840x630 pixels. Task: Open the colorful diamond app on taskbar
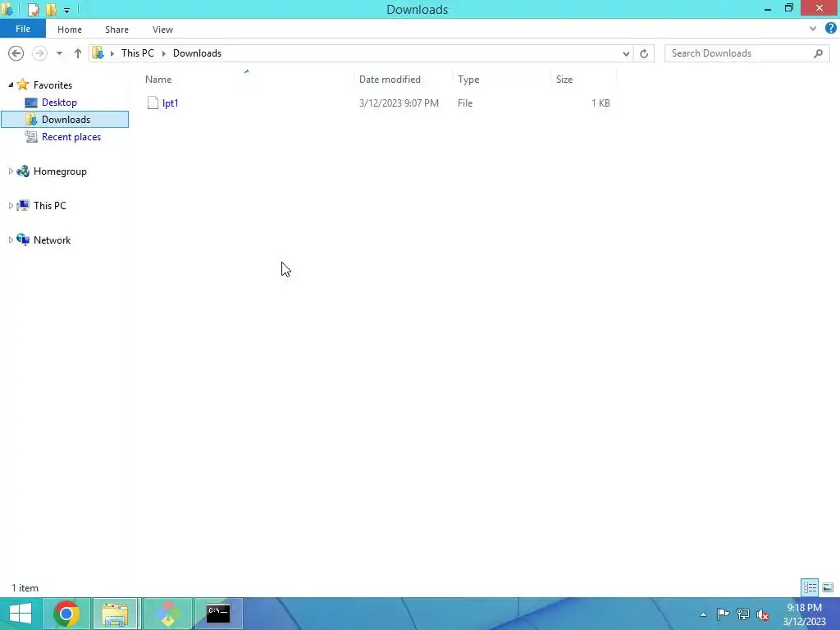(167, 614)
